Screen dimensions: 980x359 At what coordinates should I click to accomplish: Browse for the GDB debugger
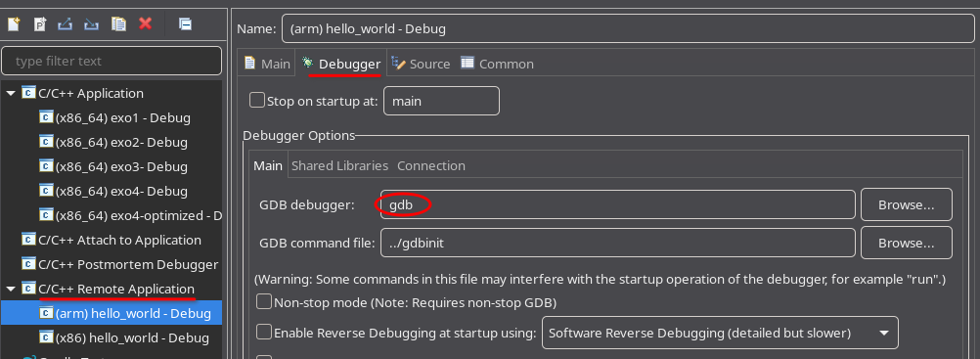tap(907, 204)
